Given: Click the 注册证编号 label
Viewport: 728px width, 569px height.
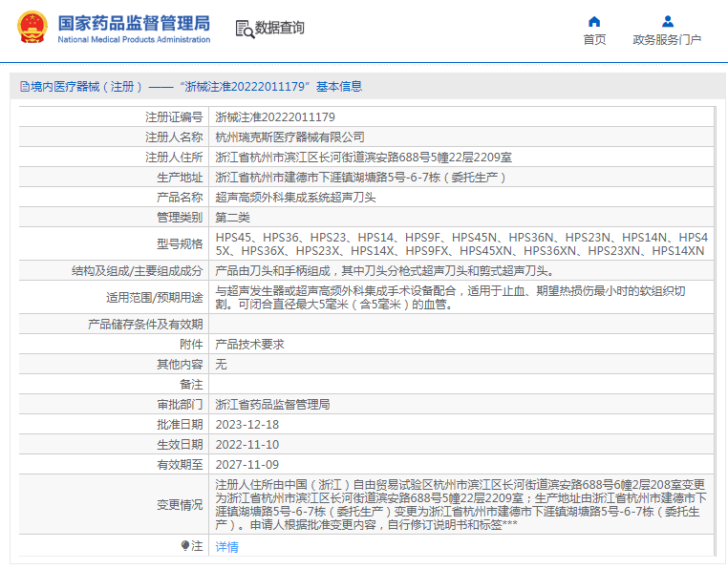Looking at the screenshot, I should point(174,117).
